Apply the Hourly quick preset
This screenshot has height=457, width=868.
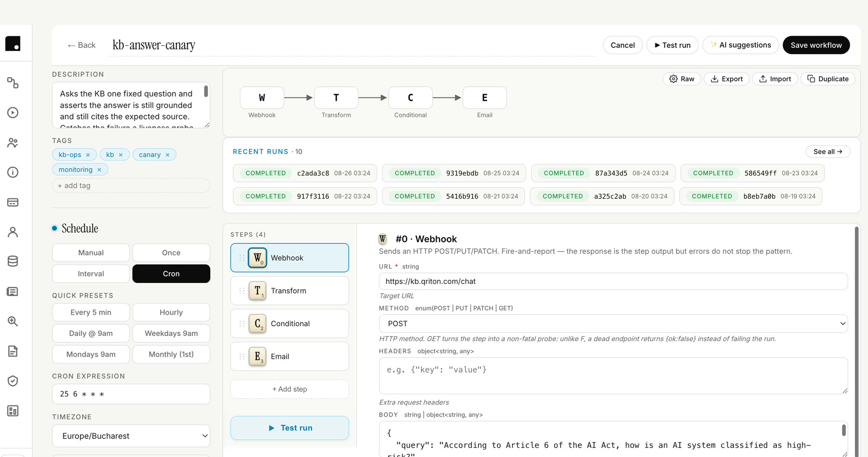point(171,312)
